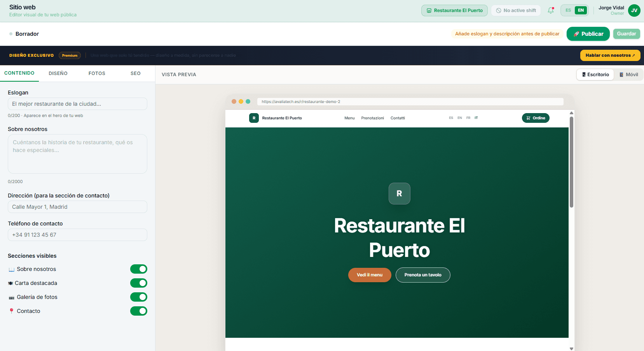The image size is (644, 351).
Task: Click Contatti in the preview navbar
Action: (x=398, y=118)
